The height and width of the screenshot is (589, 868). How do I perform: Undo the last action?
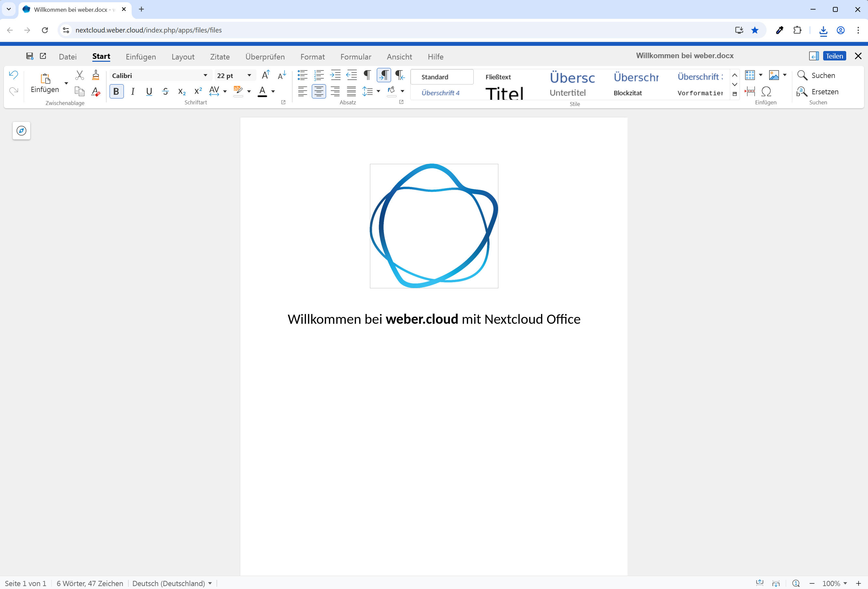[13, 75]
